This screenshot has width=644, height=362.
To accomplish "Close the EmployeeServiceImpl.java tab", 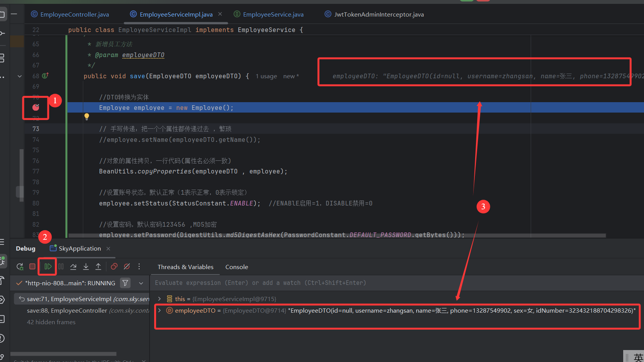I will (220, 14).
